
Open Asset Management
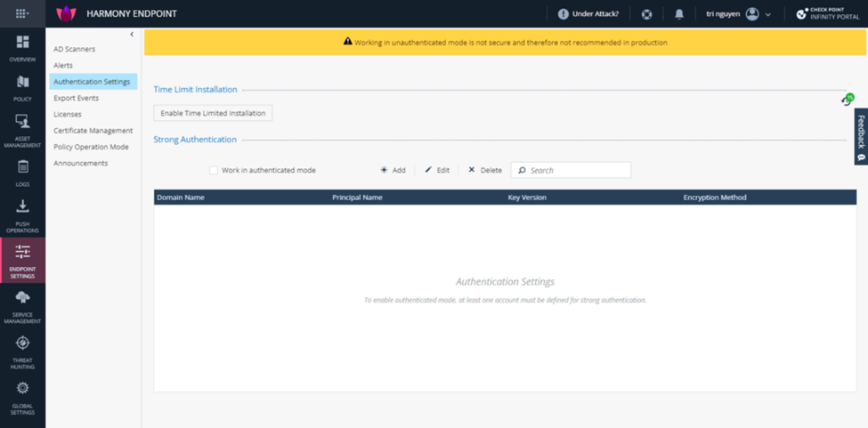(22, 131)
